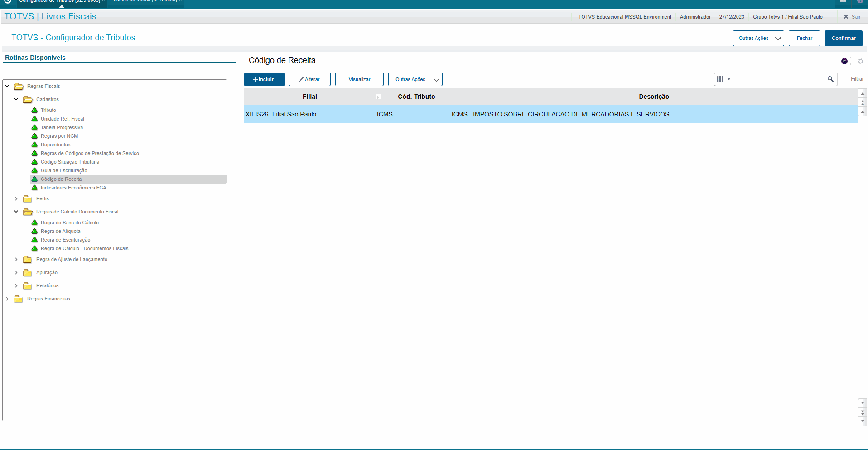Click Sair to exit the system

852,17
